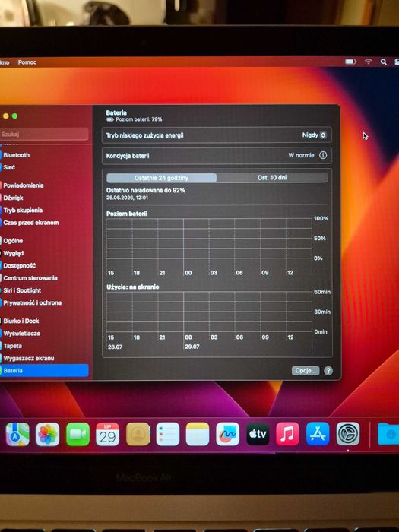Open the Apple TV app
Image resolution: width=399 pixels, height=532 pixels.
coord(258,434)
